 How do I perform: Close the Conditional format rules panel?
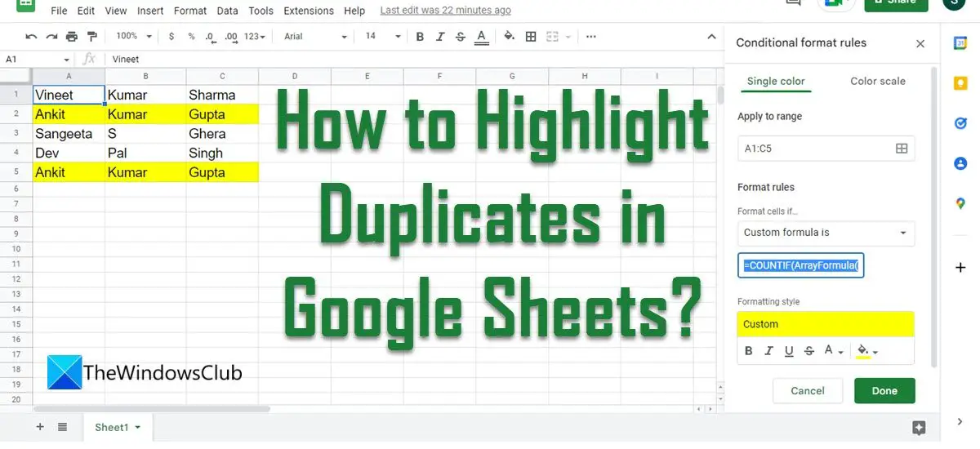tap(920, 44)
